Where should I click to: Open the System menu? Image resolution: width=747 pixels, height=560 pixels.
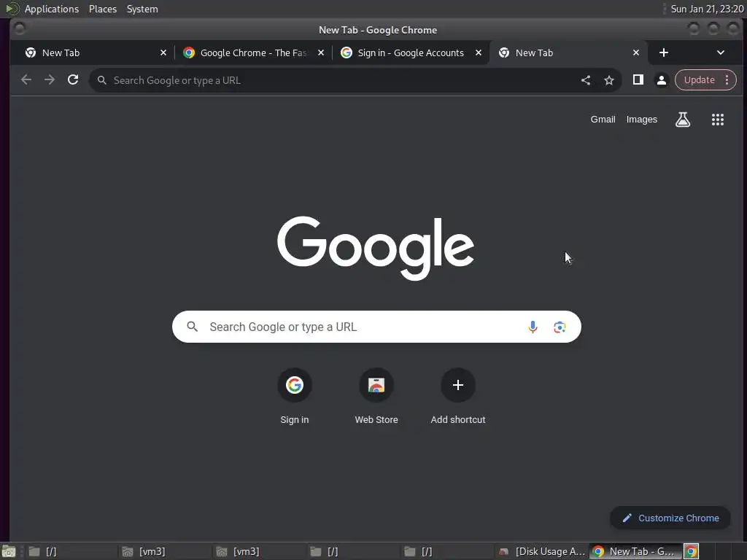(142, 9)
